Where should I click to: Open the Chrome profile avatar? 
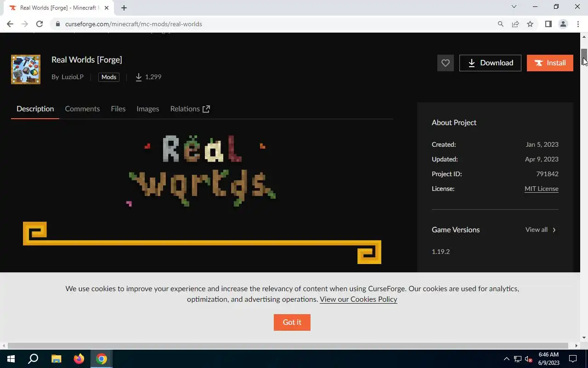pyautogui.click(x=563, y=24)
